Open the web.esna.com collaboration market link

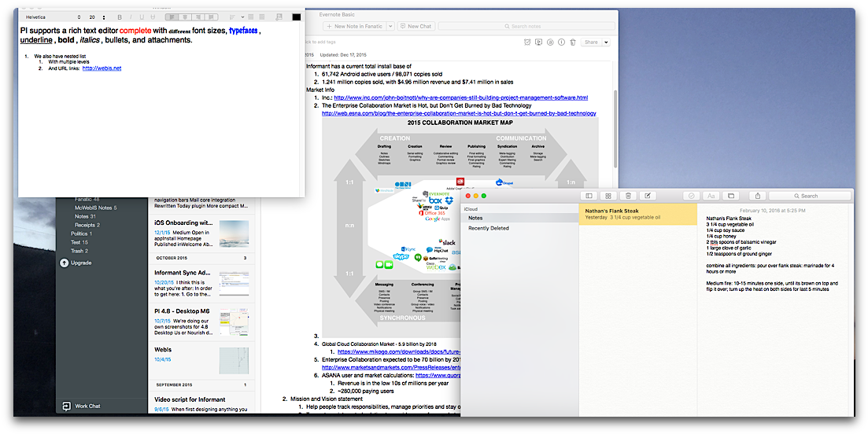point(459,113)
